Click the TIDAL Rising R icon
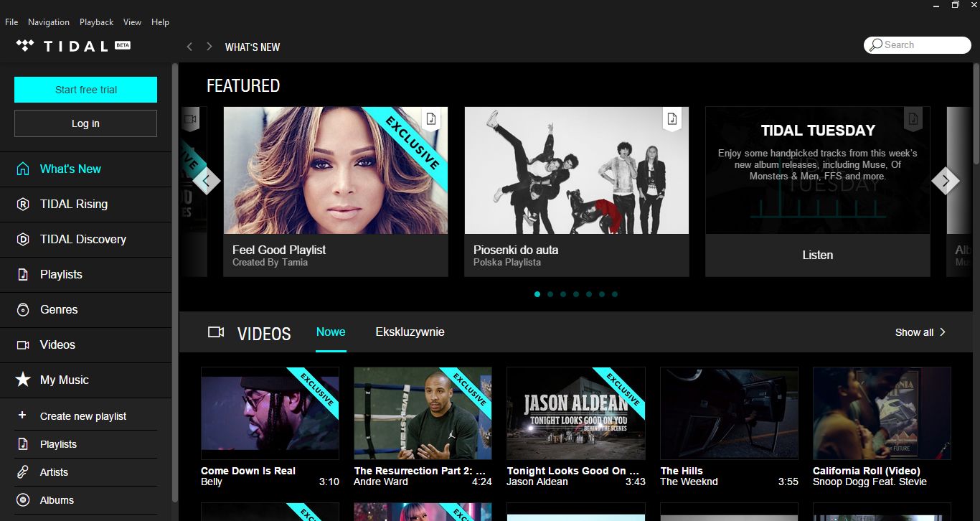Screen dimensions: 980x521 point(23,205)
